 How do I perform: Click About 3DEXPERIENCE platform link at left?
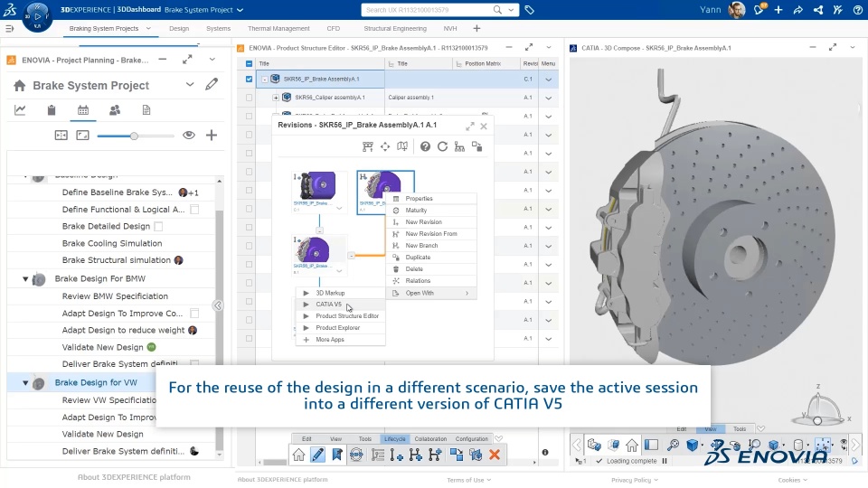(x=134, y=477)
